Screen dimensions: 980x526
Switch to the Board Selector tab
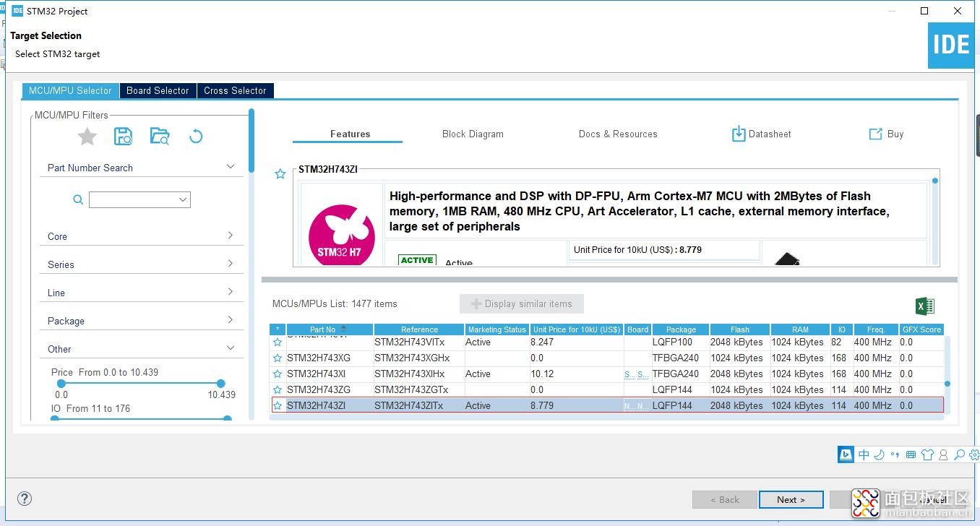click(x=158, y=90)
